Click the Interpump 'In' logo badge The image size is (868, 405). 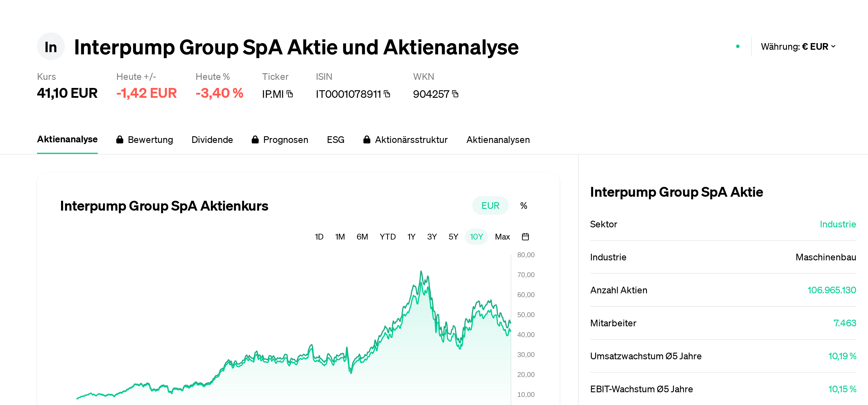(51, 47)
